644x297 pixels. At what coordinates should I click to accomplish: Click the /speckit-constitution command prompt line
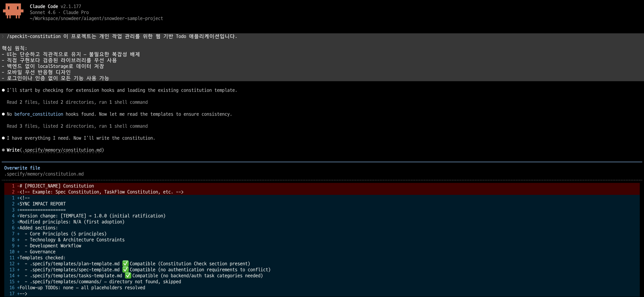(122, 36)
